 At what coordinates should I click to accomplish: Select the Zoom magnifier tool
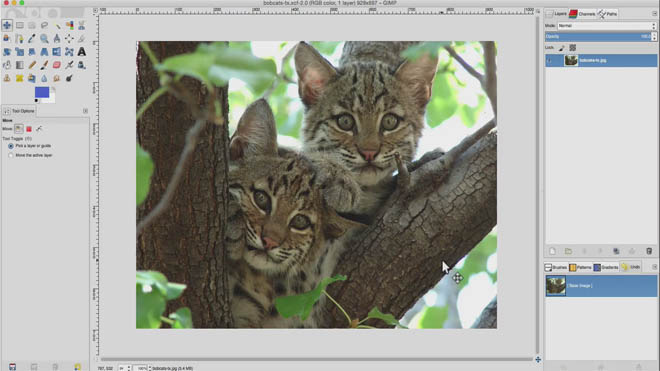pyautogui.click(x=44, y=38)
